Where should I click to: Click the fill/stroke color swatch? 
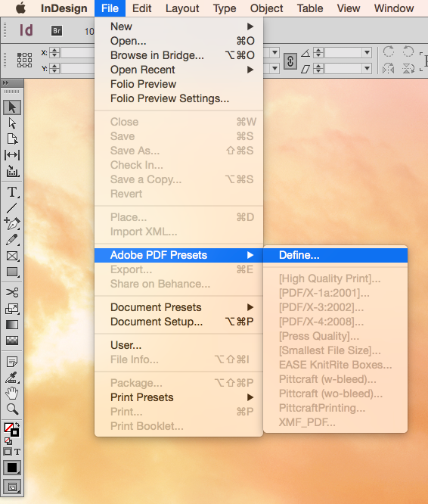pyautogui.click(x=11, y=429)
